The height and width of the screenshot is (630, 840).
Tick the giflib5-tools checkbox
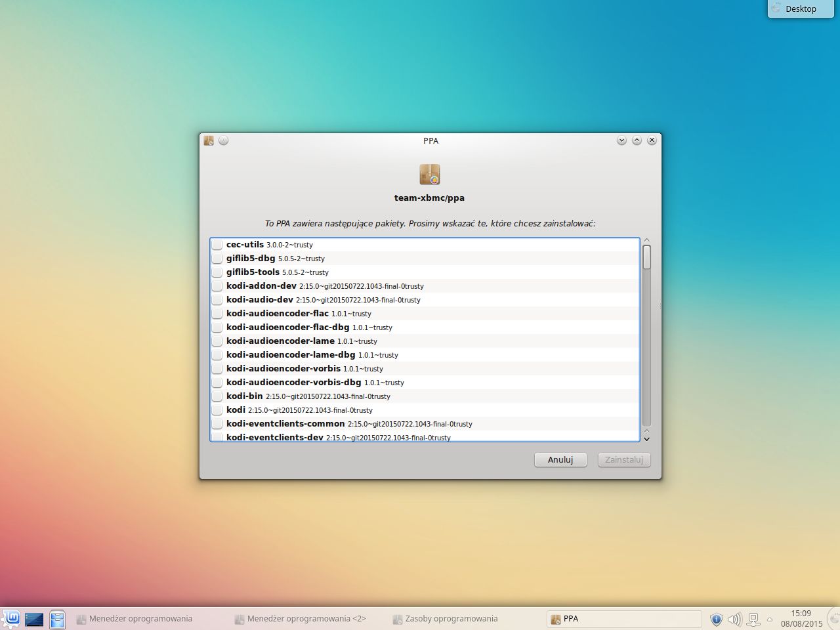pos(217,272)
